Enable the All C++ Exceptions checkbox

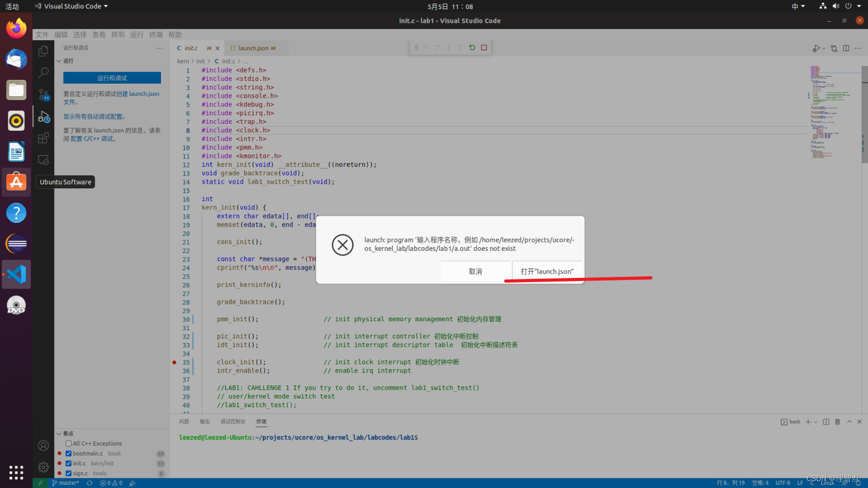69,444
